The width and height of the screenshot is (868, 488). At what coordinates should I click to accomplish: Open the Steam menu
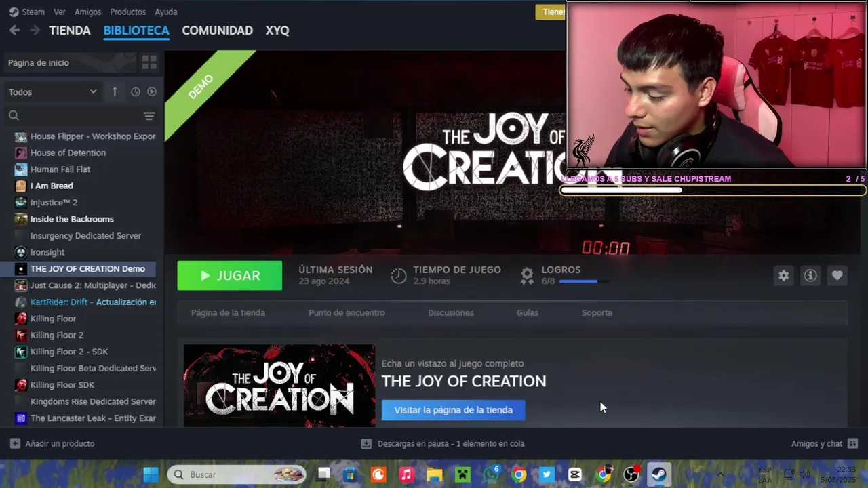point(27,12)
